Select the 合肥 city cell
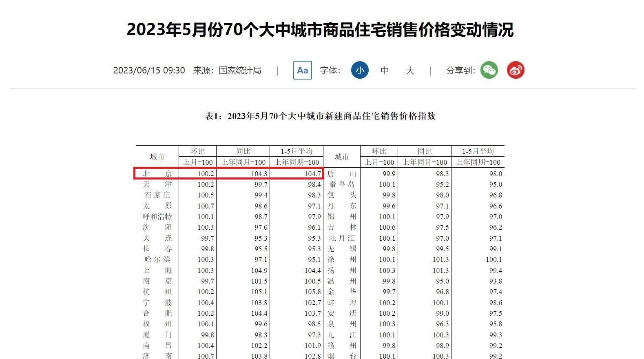 pyautogui.click(x=157, y=313)
